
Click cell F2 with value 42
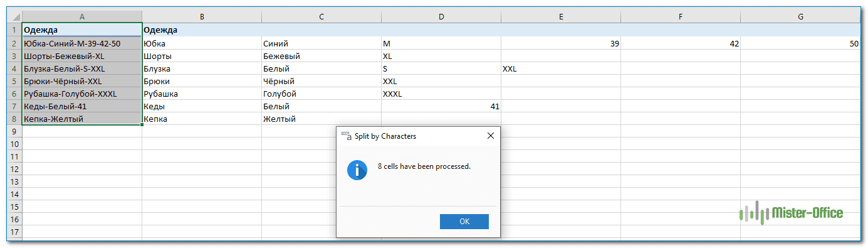pos(681,44)
